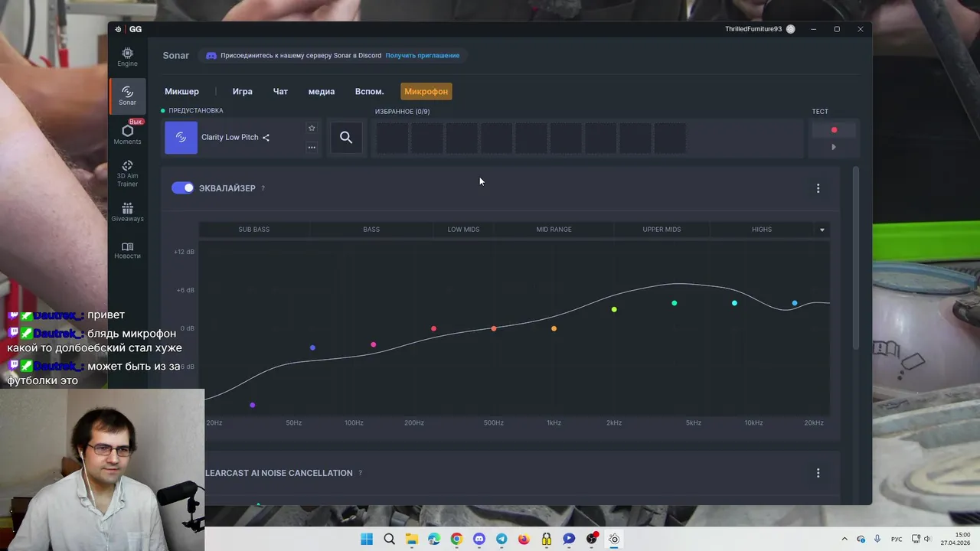Click the Clarity Low Pitch preset tile icon
Screen dimensions: 980x551
point(181,138)
